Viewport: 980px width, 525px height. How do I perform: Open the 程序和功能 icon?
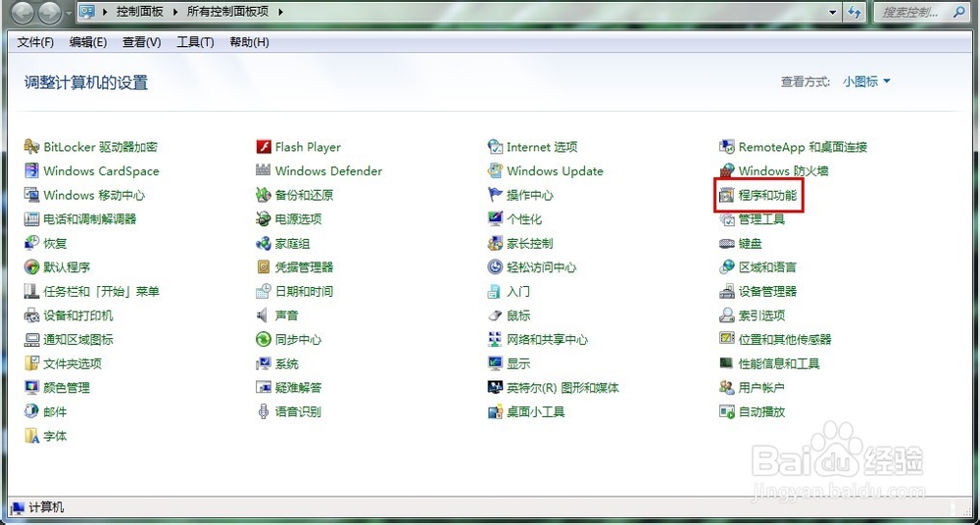tap(727, 195)
